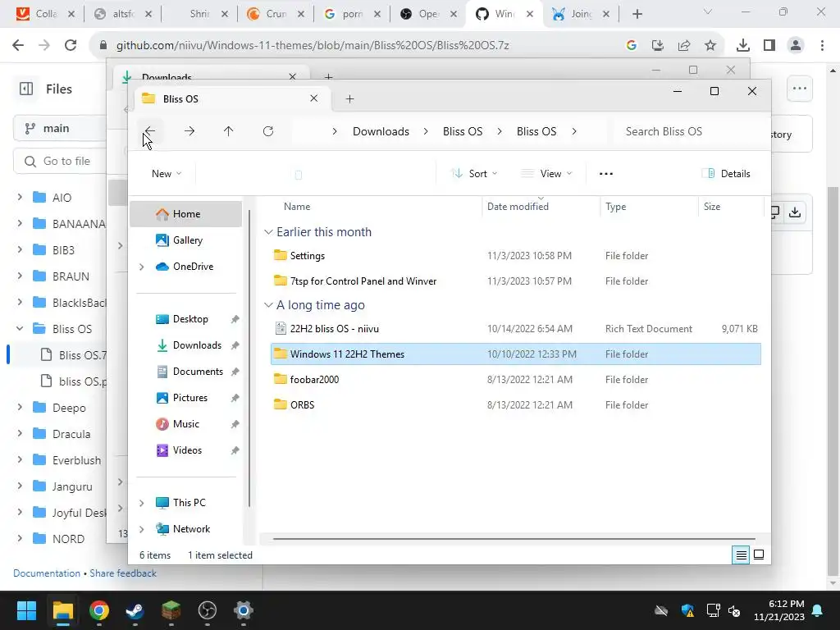This screenshot has height=630, width=840.
Task: Go forward in File Explorer
Action: [x=189, y=131]
